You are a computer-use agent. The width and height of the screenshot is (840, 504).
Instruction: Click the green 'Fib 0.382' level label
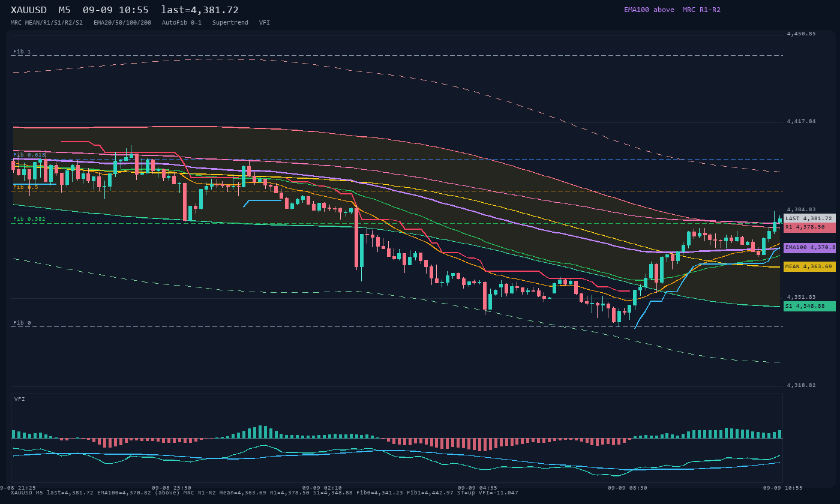[x=29, y=219]
